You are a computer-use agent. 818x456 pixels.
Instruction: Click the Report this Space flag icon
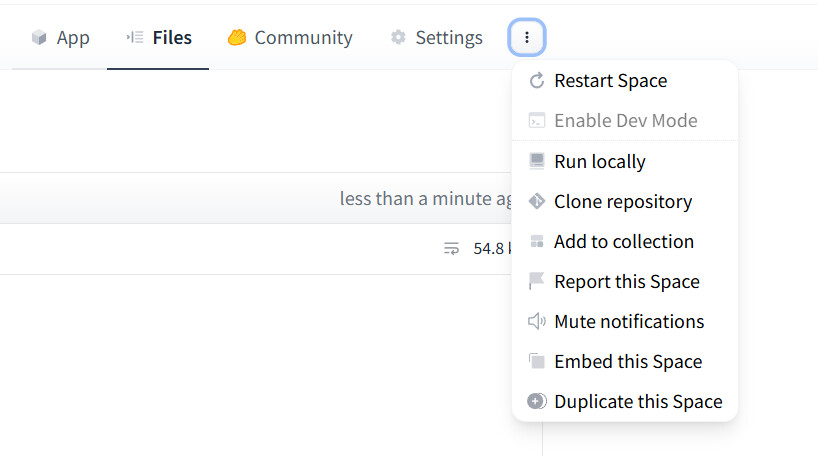pyautogui.click(x=537, y=281)
